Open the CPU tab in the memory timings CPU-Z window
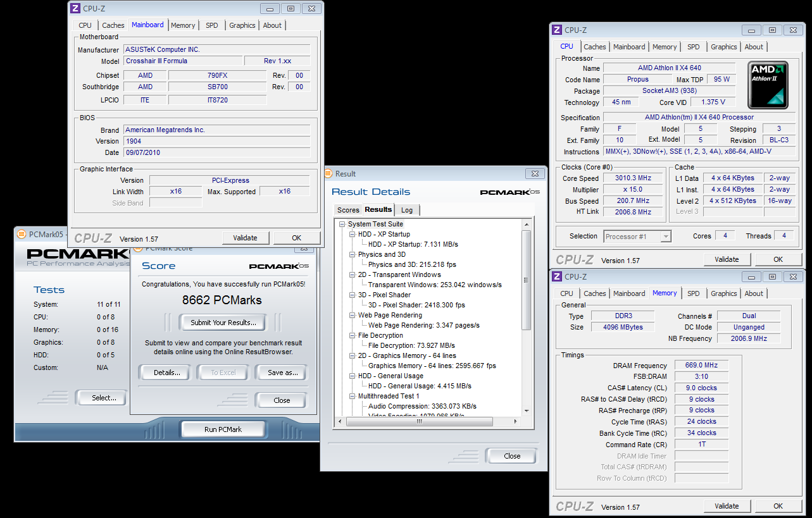 click(567, 293)
